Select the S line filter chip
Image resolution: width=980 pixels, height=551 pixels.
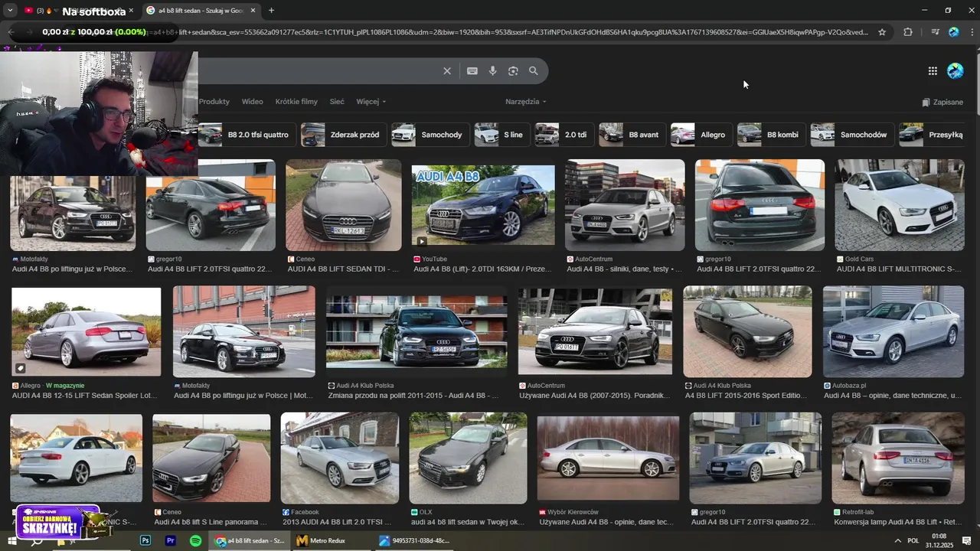coord(501,135)
